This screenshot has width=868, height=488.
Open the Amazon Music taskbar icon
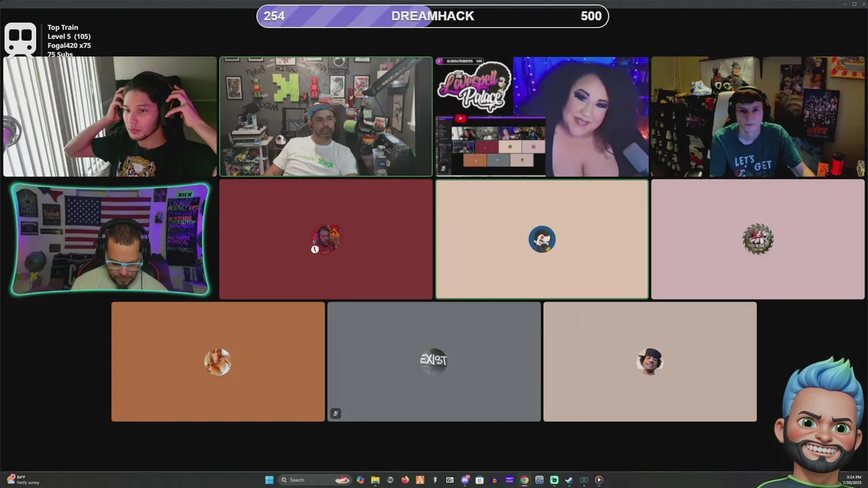coord(509,480)
